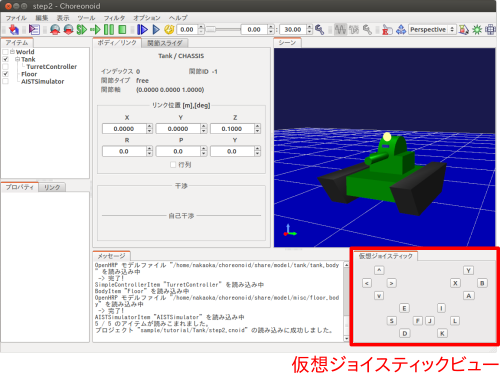Increase the X link position value
500x373 pixels.
149,126
